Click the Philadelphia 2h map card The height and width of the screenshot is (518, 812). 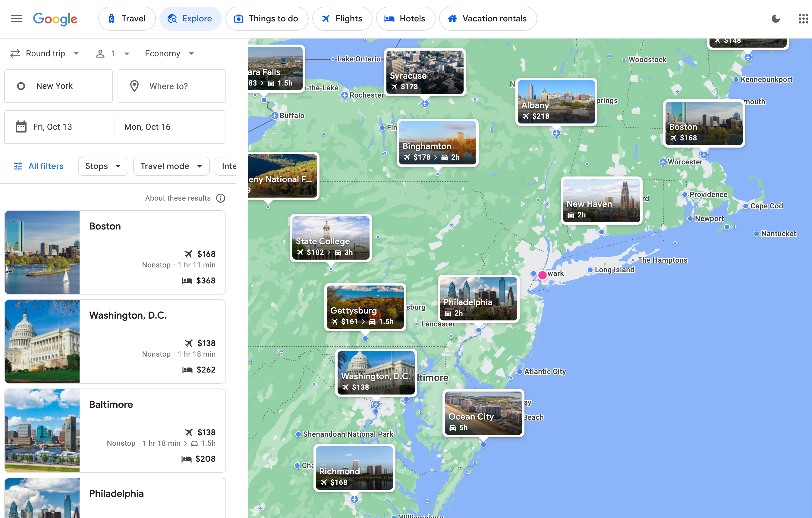(x=479, y=299)
